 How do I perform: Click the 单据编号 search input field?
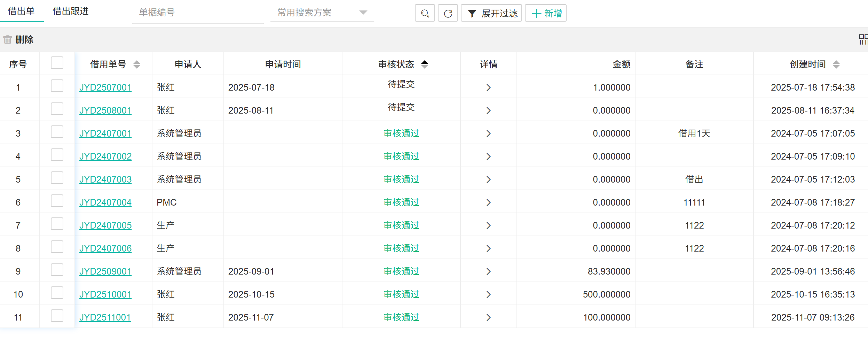point(198,13)
